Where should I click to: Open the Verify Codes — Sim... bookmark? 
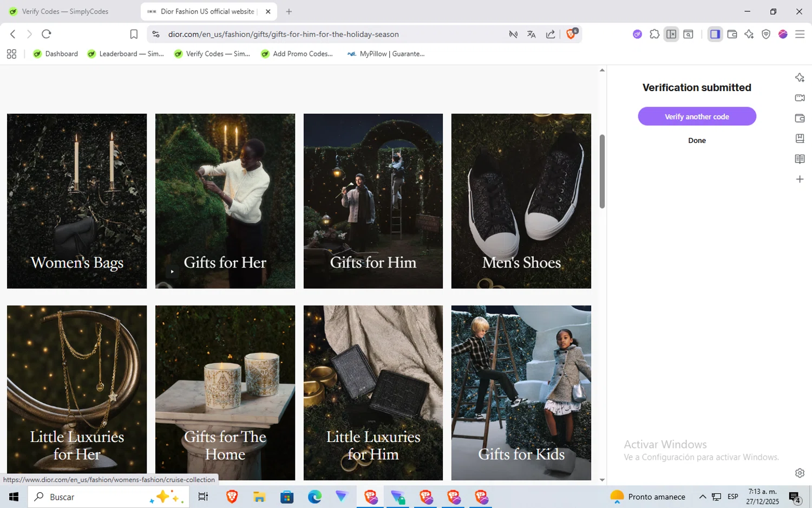click(212, 54)
